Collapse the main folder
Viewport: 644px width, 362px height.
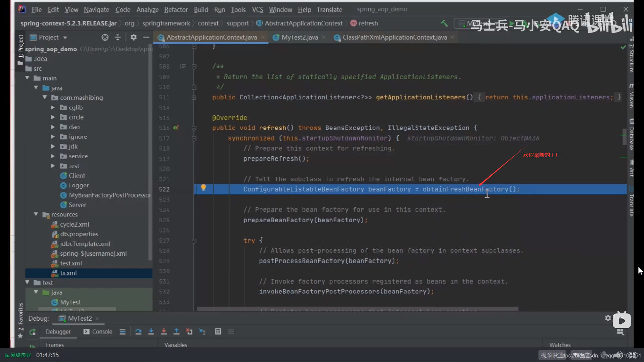pos(28,78)
